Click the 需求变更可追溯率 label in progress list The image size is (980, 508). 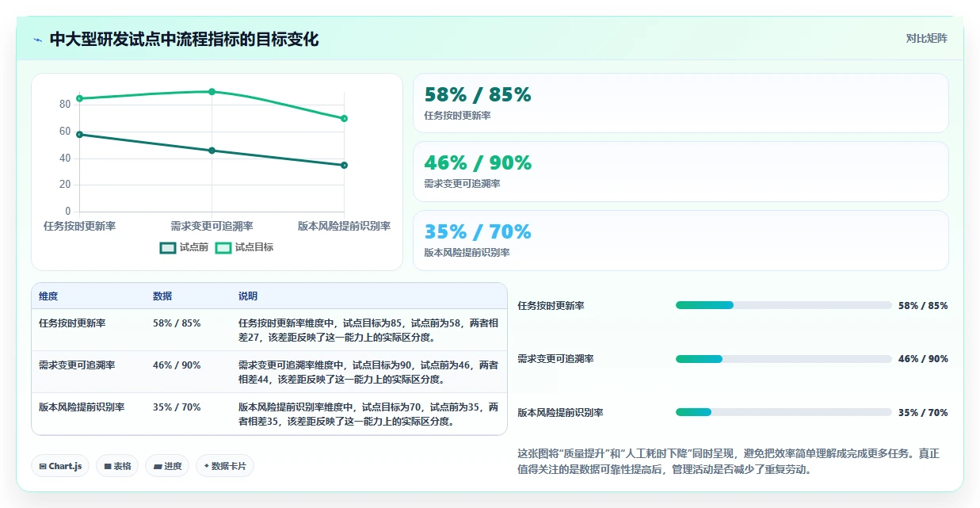555,359
